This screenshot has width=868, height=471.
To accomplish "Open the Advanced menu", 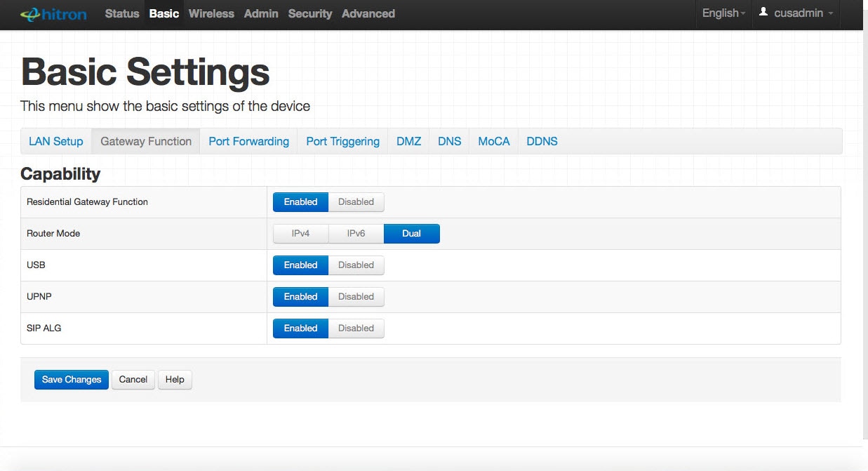I will click(368, 13).
